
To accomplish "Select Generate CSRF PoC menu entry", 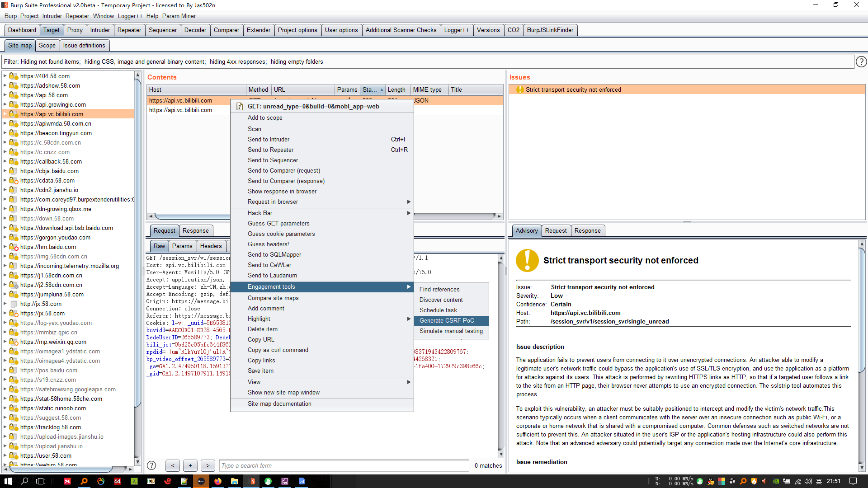I will pyautogui.click(x=447, y=320).
